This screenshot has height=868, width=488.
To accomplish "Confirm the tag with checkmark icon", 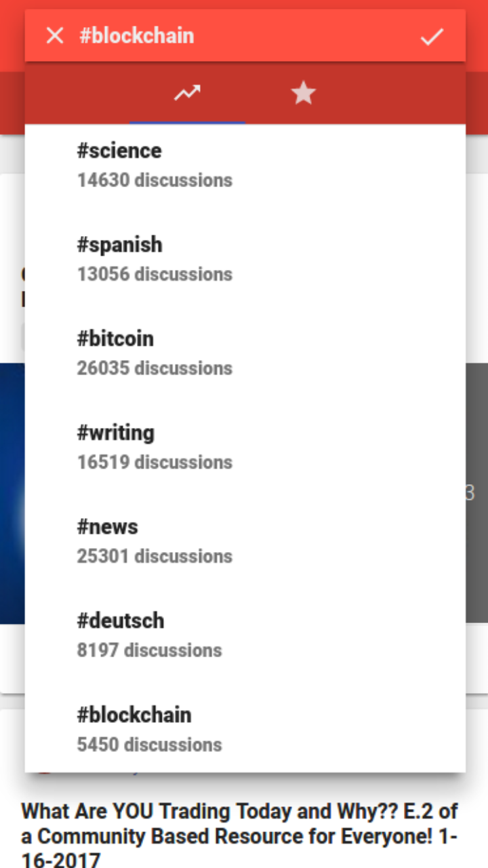I will (x=431, y=37).
